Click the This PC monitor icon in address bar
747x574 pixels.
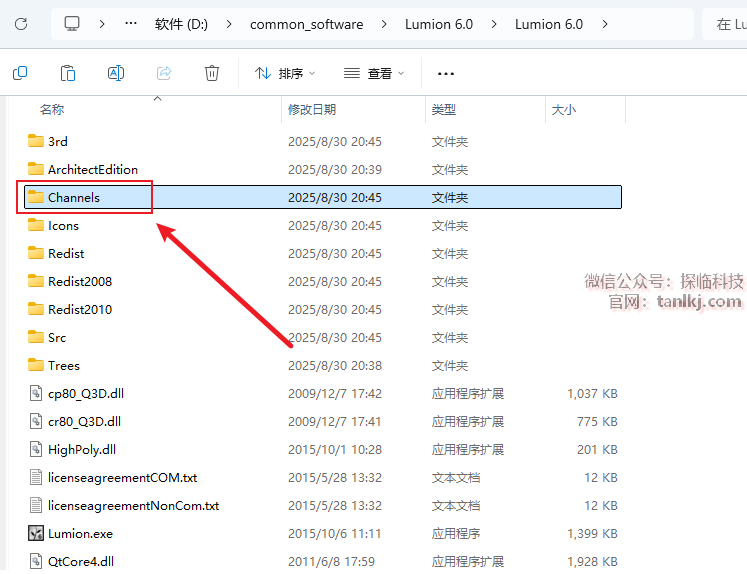(72, 24)
